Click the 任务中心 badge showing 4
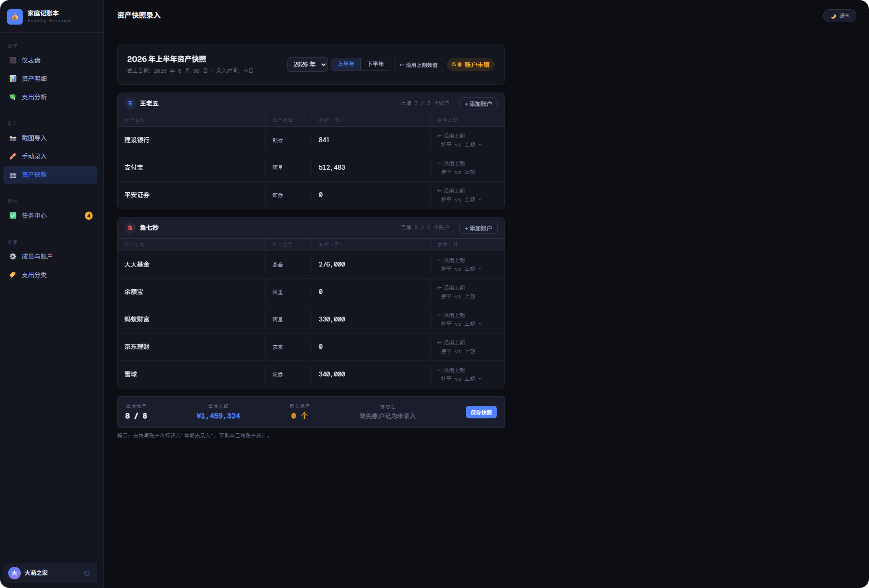The width and height of the screenshot is (869, 588). (x=89, y=216)
